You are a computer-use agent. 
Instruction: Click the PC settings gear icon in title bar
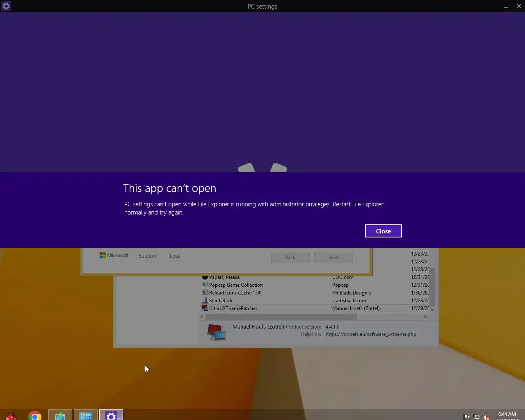coord(6,6)
